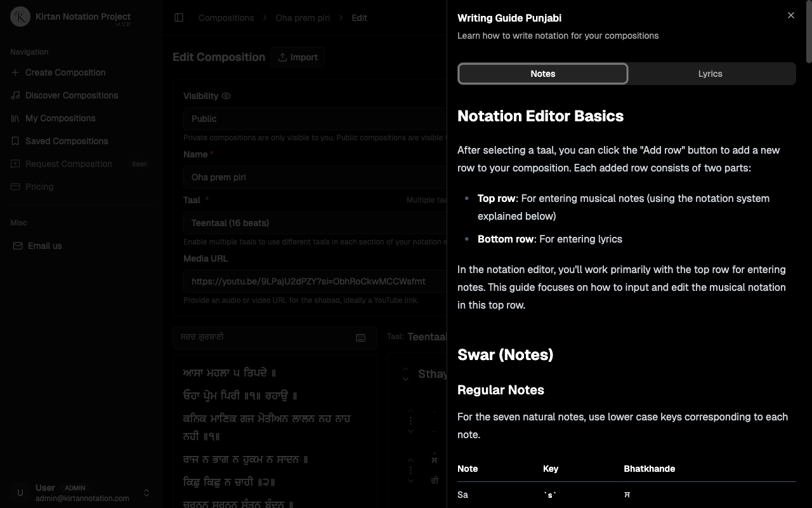Screen dimensions: 812x508
Task: Switch to the Lyrics tab
Action: (710, 74)
